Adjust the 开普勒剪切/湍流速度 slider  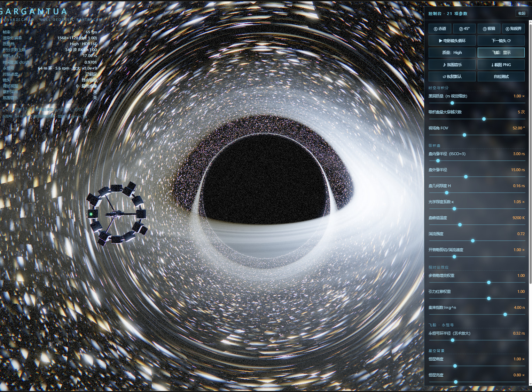tap(477, 257)
